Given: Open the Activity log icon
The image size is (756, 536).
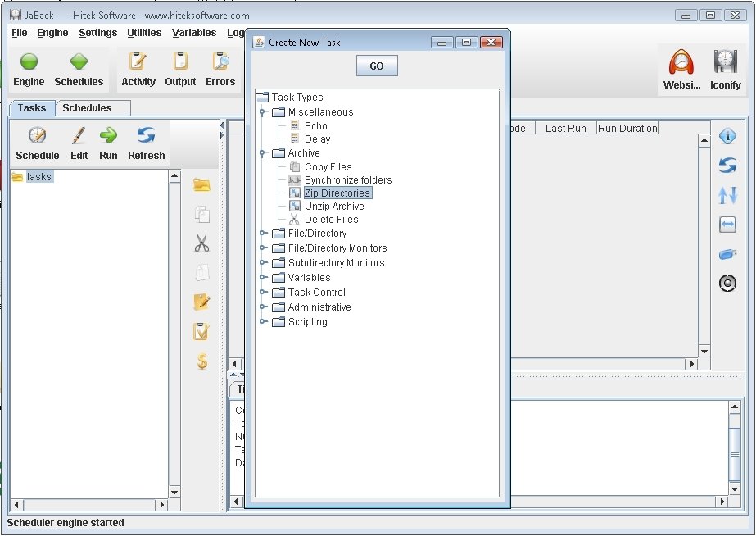Looking at the screenshot, I should (138, 61).
